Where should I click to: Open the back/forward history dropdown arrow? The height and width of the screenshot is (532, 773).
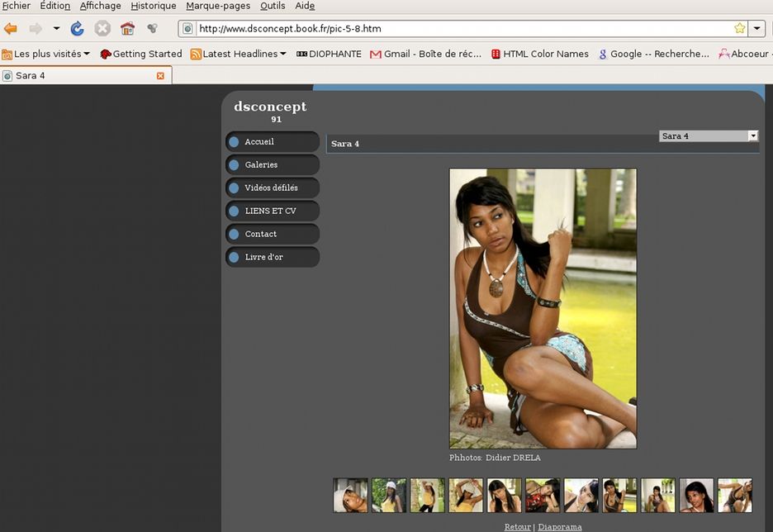[56, 29]
